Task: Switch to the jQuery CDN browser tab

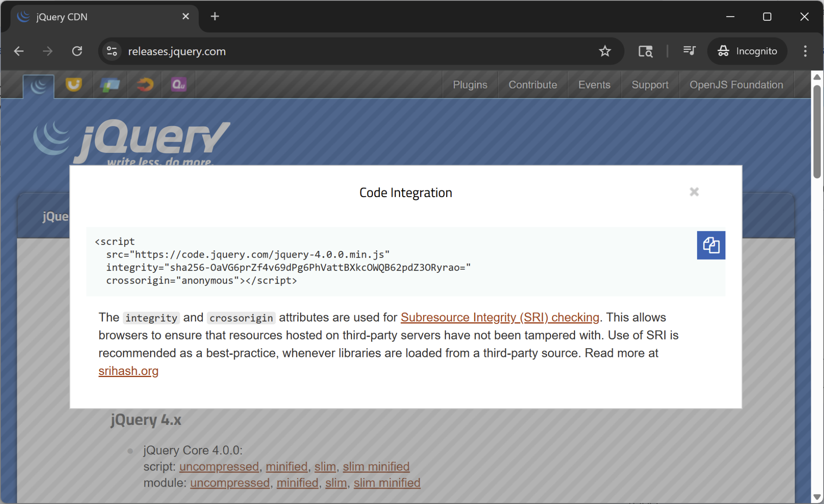Action: (62, 17)
